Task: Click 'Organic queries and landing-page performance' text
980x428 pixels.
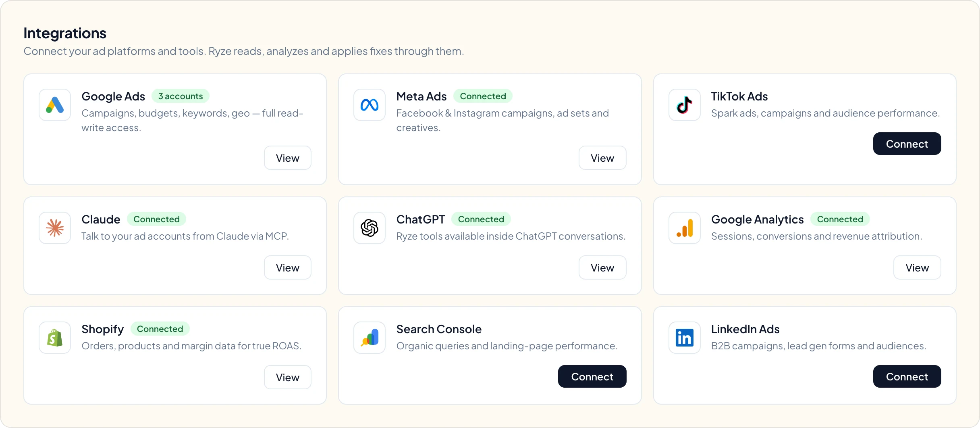Action: [x=507, y=346]
